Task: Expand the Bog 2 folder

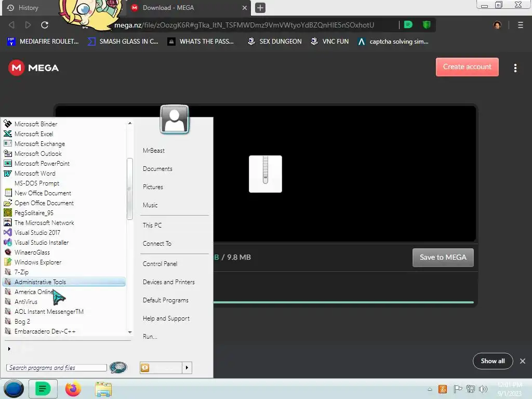Action: click(x=22, y=321)
